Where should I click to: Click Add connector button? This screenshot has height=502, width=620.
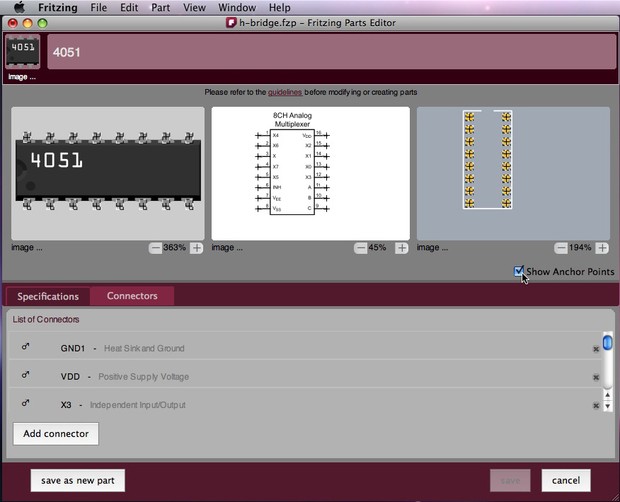pyautogui.click(x=56, y=434)
